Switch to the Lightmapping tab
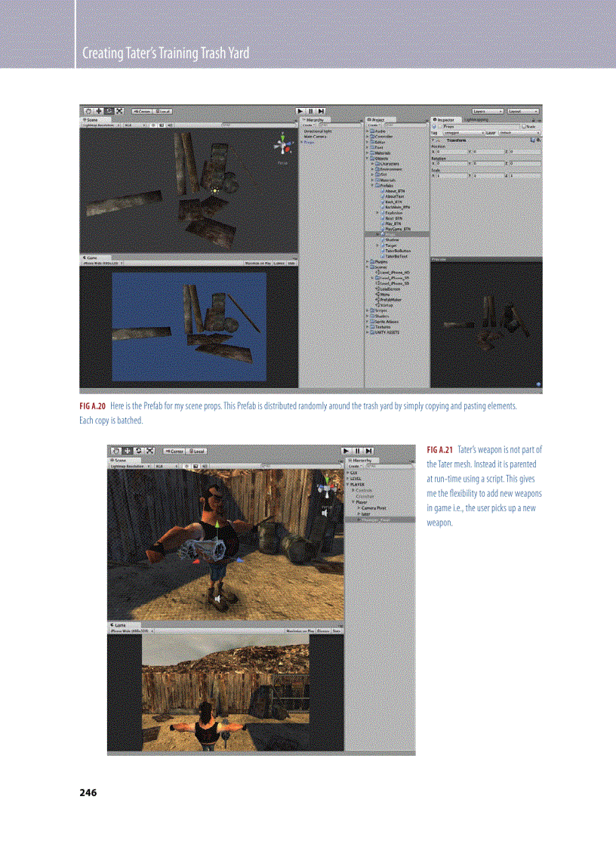This screenshot has height=848, width=616. (x=476, y=119)
